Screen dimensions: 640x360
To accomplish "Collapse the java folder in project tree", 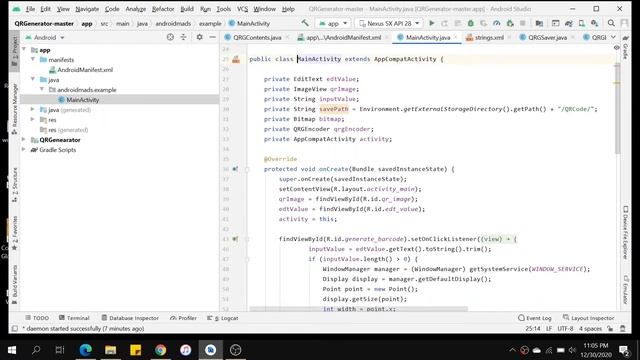I will pyautogui.click(x=33, y=80).
